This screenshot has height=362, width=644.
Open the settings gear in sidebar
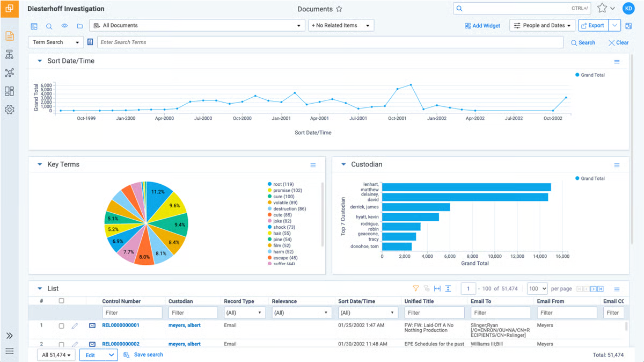(9, 110)
